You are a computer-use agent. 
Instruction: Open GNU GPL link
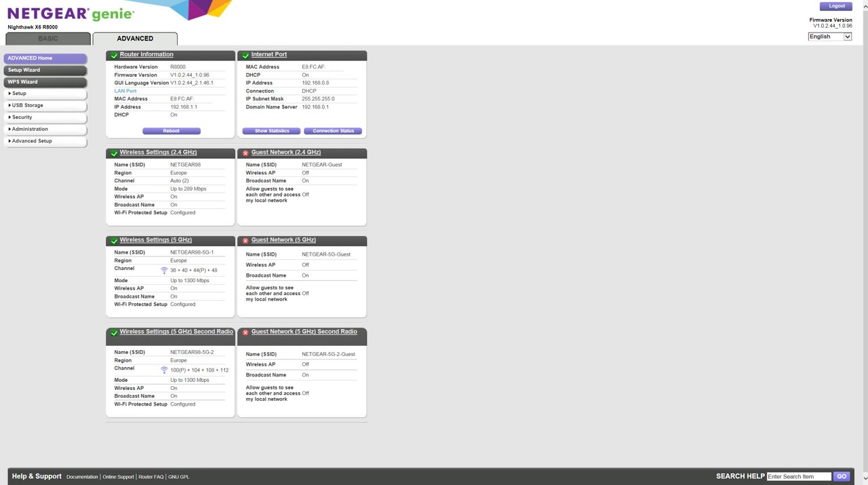pyautogui.click(x=179, y=477)
